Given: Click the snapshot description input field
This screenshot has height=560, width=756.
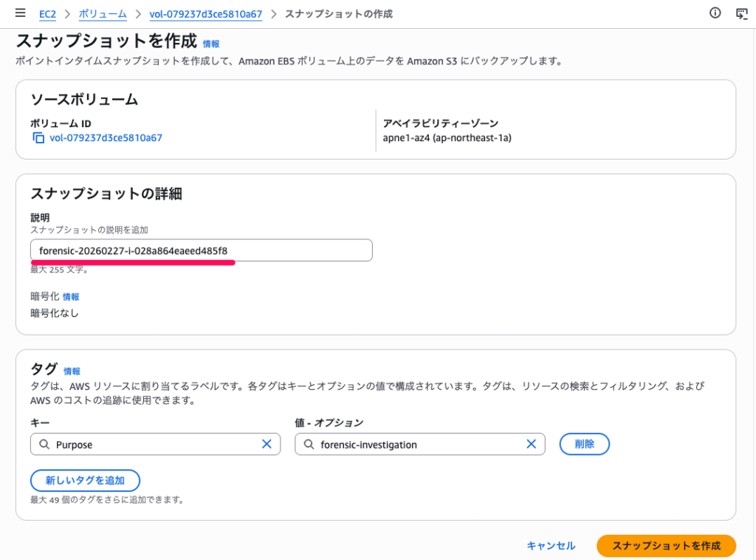Looking at the screenshot, I should pos(201,250).
